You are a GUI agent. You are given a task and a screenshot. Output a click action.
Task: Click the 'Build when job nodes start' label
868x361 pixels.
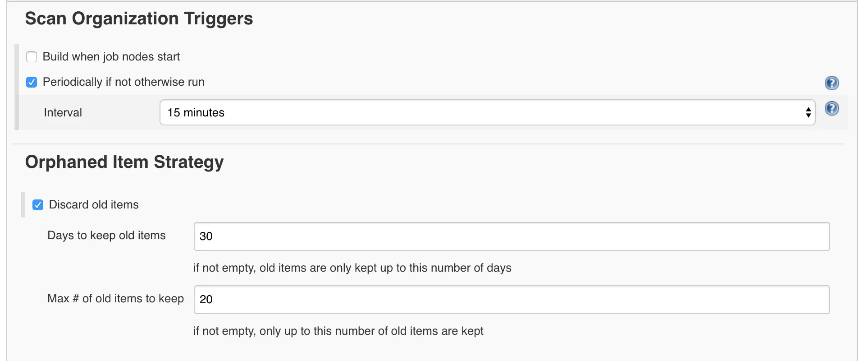[111, 57]
